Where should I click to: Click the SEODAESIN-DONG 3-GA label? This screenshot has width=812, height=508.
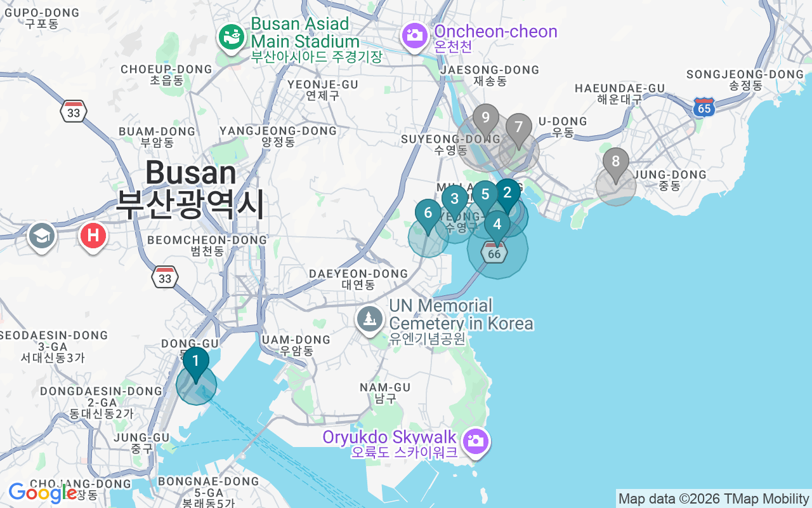(52, 346)
